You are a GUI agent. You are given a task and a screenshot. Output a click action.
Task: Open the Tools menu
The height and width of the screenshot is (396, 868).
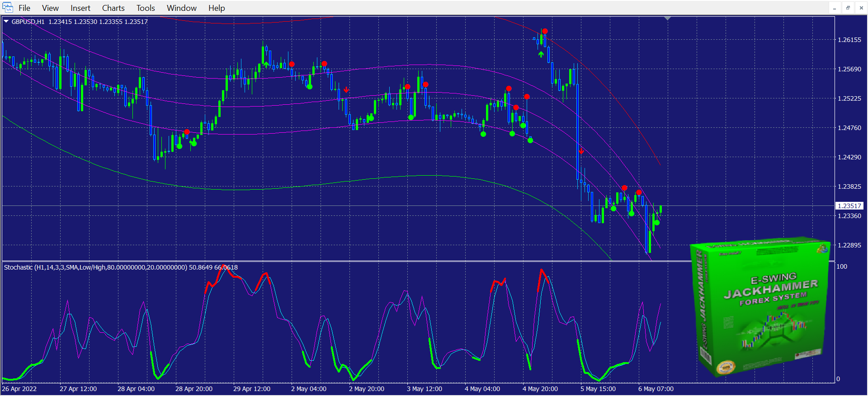146,8
